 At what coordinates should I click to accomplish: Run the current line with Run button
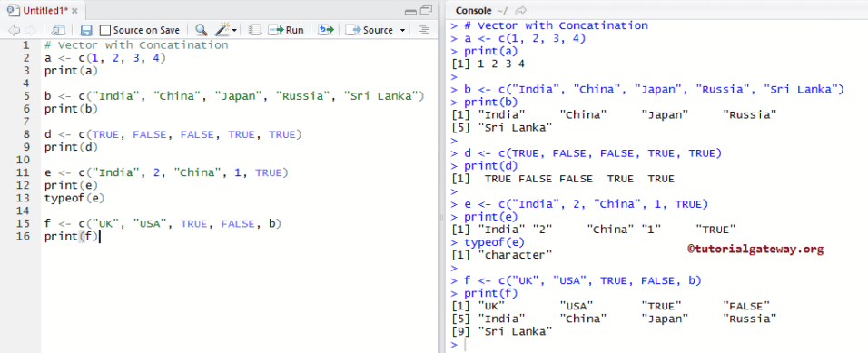coord(286,30)
